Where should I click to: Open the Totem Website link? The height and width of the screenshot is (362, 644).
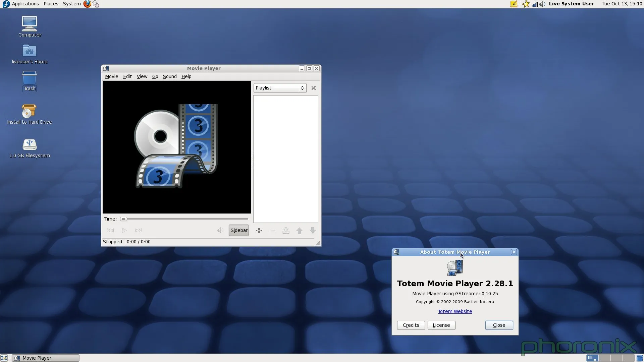coord(455,311)
